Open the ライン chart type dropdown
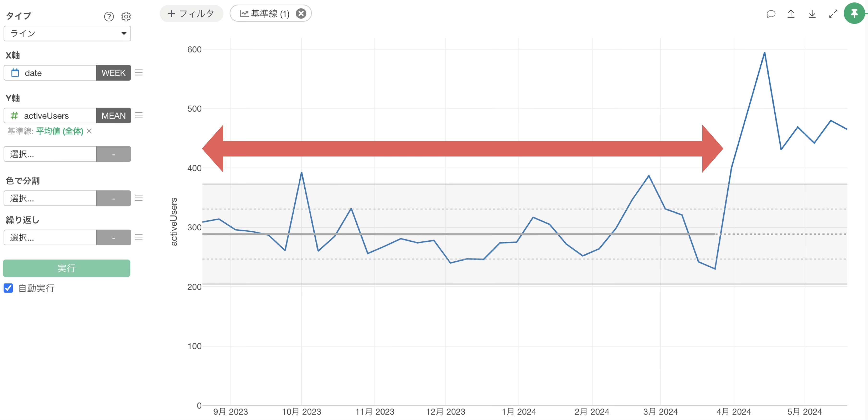This screenshot has height=420, width=868. click(67, 33)
